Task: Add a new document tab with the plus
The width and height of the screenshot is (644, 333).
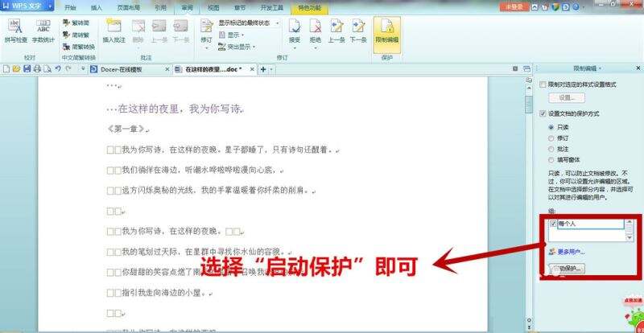Action: point(263,69)
